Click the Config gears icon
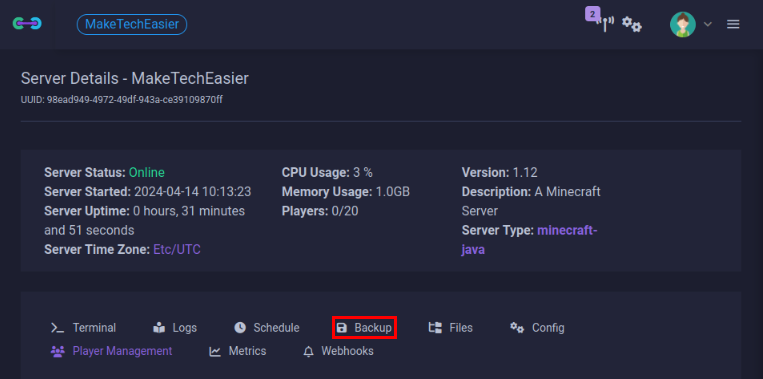Viewport: 763px width, 379px height. (517, 328)
